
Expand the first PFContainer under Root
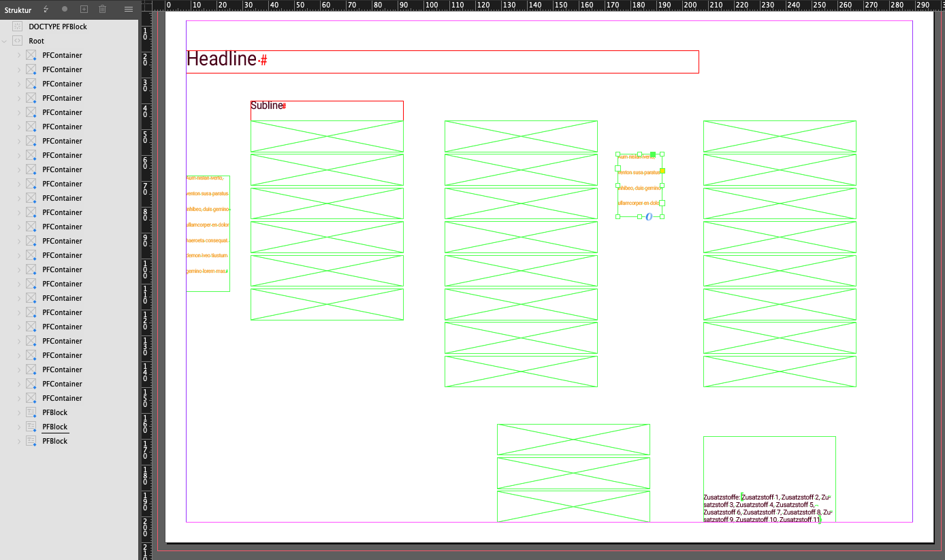tap(19, 55)
